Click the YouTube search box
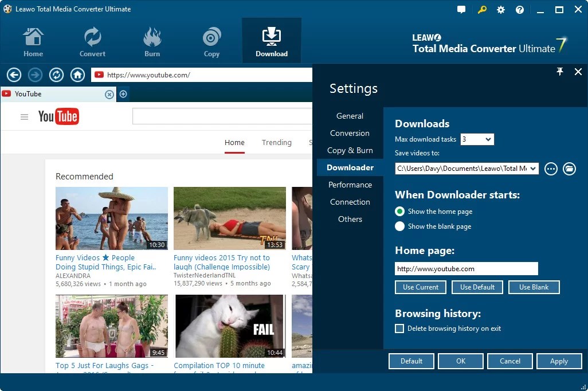 point(222,116)
